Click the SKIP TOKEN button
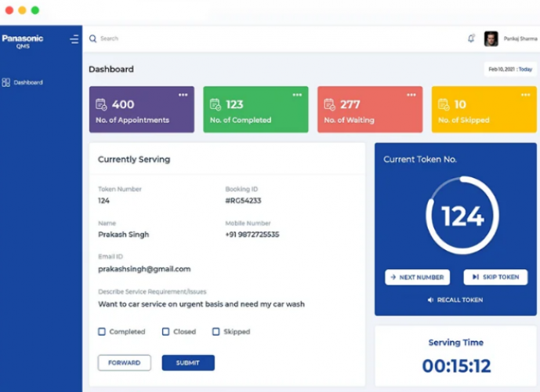 [495, 277]
